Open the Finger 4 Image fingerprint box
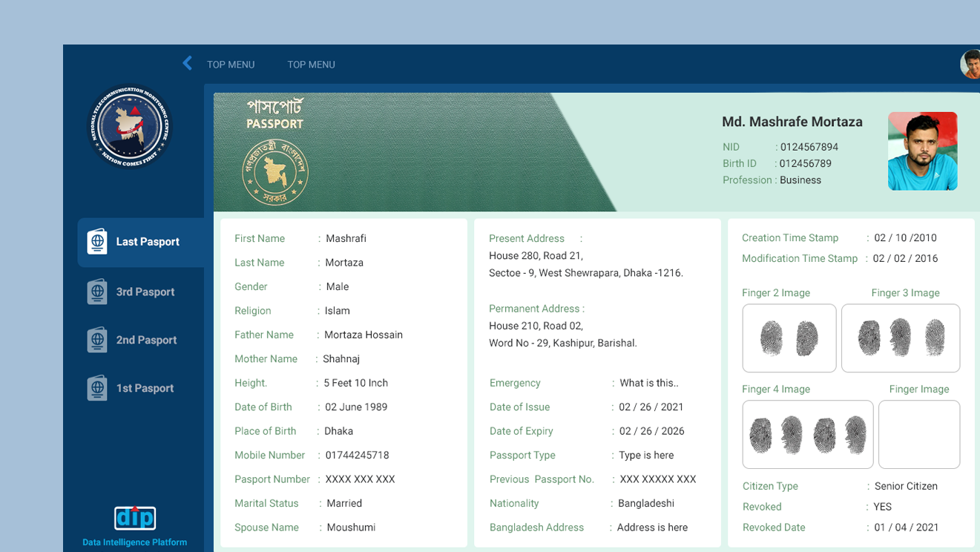Screen dimensions: 980x552 pos(807,435)
